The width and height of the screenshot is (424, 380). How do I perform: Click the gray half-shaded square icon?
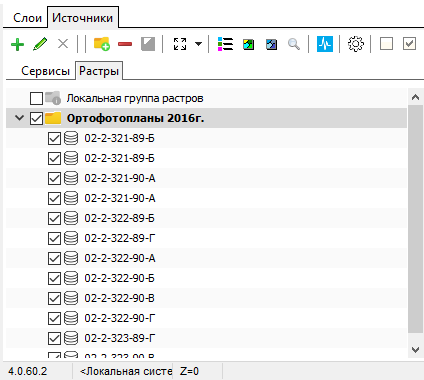(148, 44)
